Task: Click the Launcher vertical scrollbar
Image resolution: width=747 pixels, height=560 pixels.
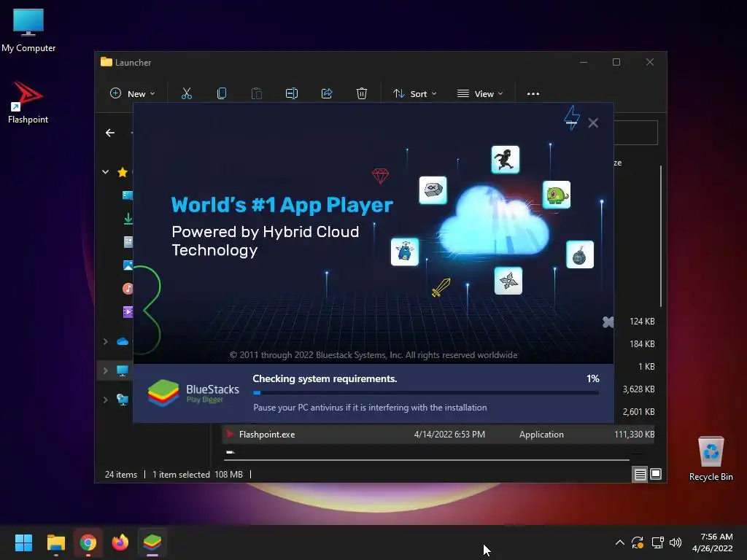Action: (661, 236)
